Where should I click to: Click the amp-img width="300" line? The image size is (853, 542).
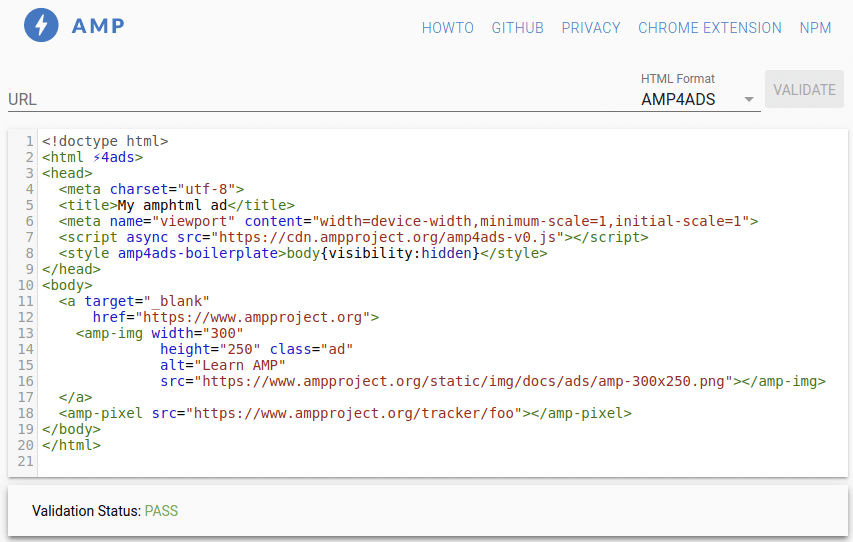(159, 334)
